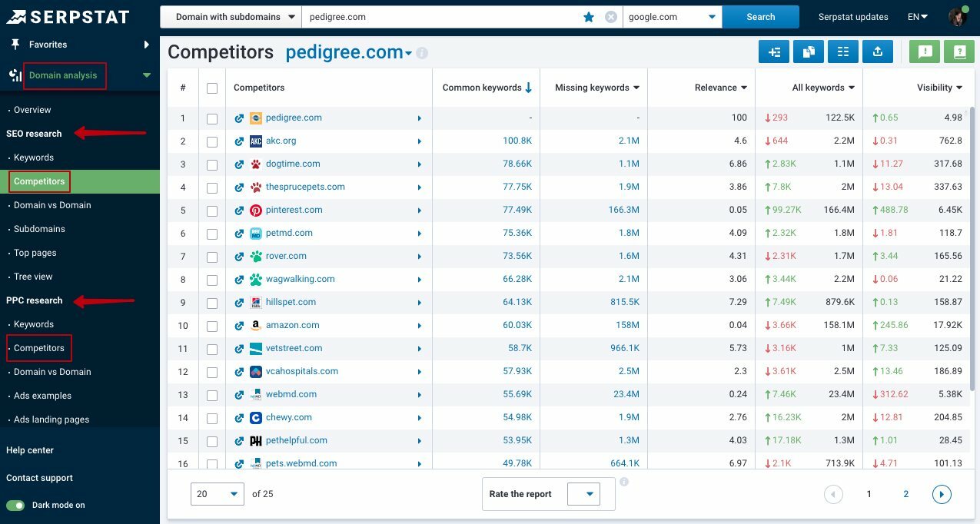Open the EN language dropdown
The height and width of the screenshot is (524, 980).
pos(918,17)
